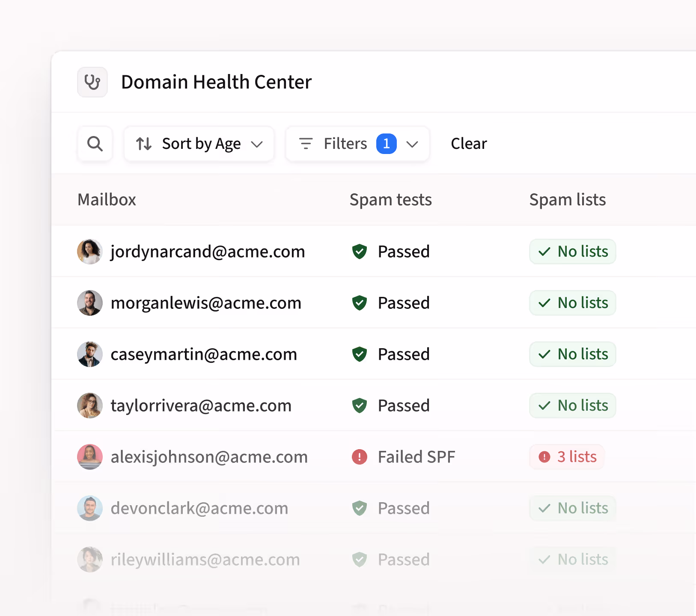Click the Spam lists column header
This screenshot has height=616, width=696.
pyautogui.click(x=568, y=200)
